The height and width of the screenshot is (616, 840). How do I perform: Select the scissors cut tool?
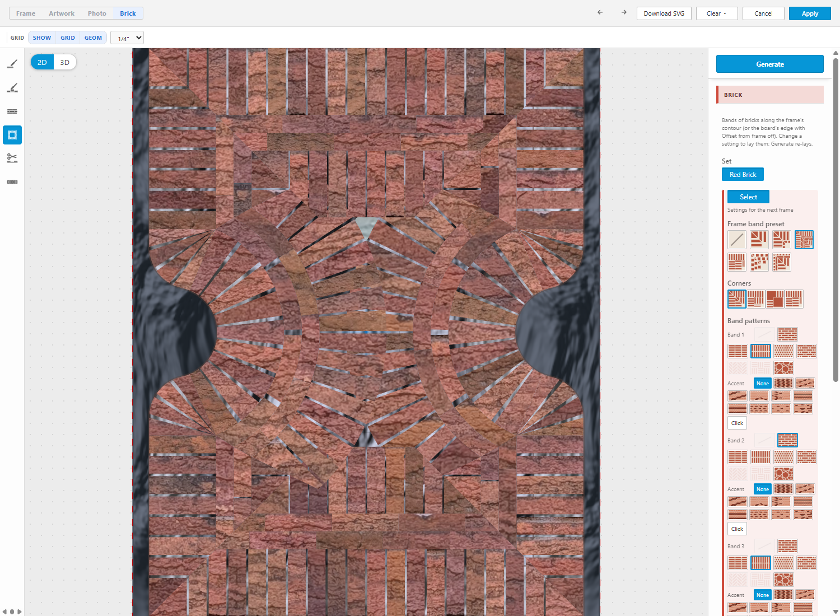click(x=12, y=158)
